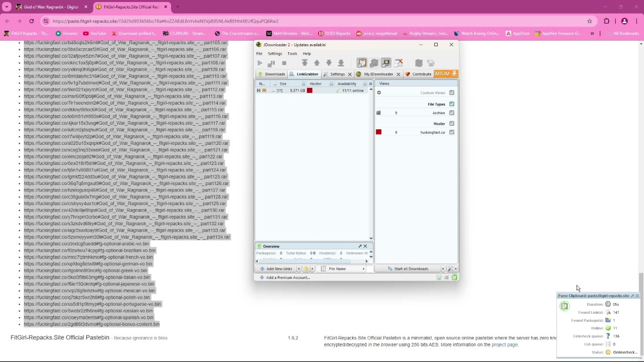Open browser extensions puzzle icon
This screenshot has height=362, width=644.
pos(606,21)
